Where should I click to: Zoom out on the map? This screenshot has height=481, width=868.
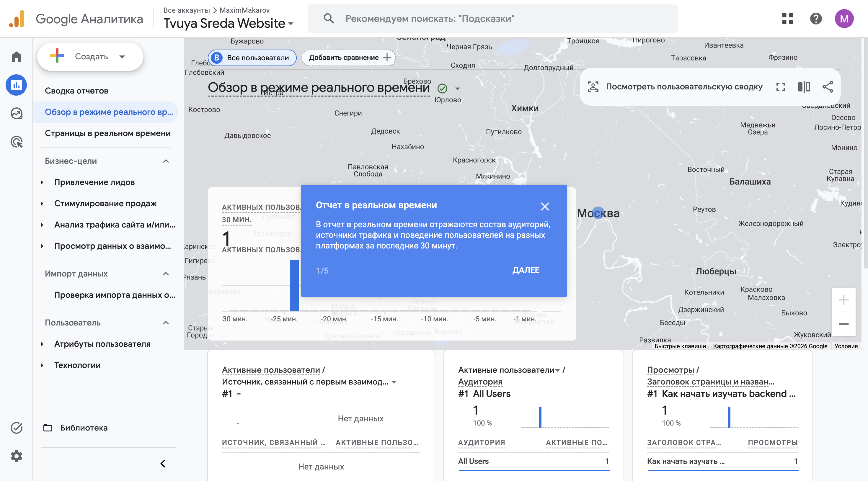843,324
